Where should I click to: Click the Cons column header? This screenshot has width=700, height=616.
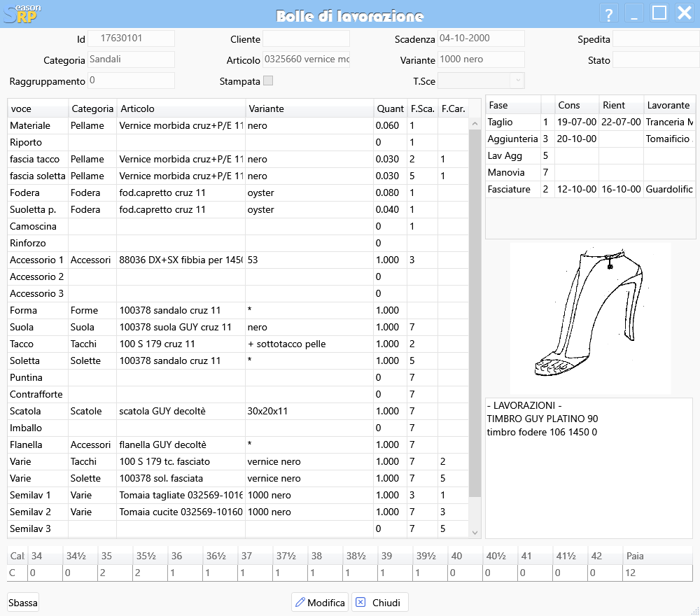point(576,105)
